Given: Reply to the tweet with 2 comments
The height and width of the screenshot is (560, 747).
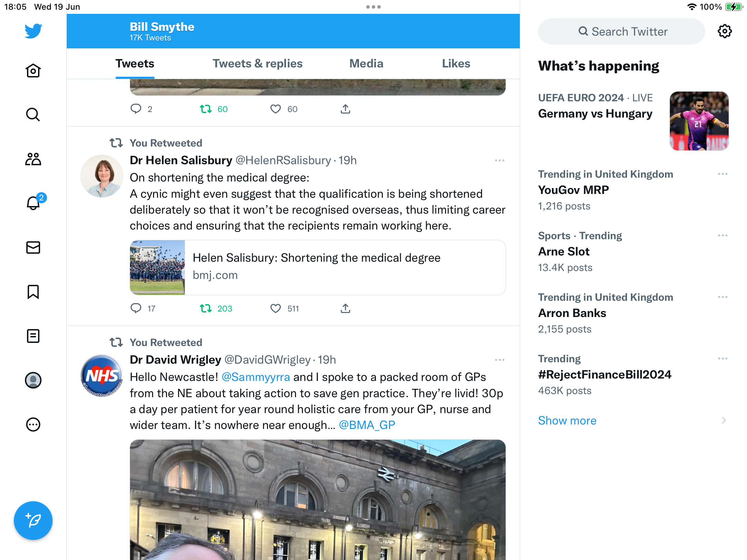Looking at the screenshot, I should click(x=136, y=109).
